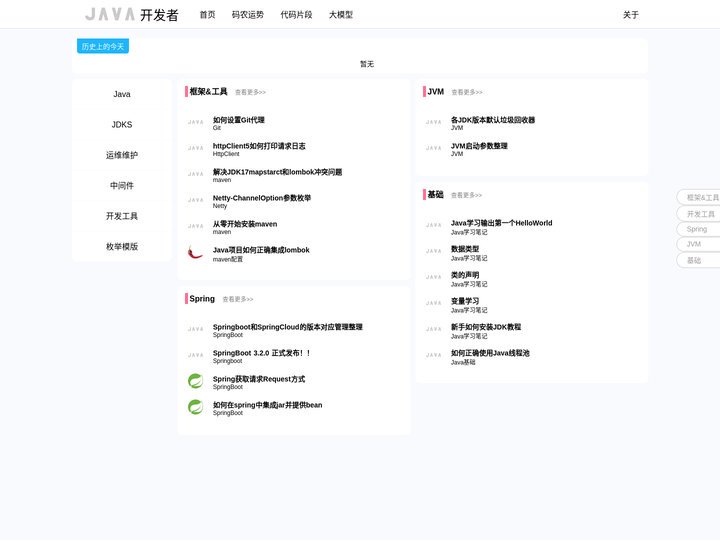The height and width of the screenshot is (540, 720).
Task: Click the 历史上的今天 tag button
Action: [x=103, y=46]
